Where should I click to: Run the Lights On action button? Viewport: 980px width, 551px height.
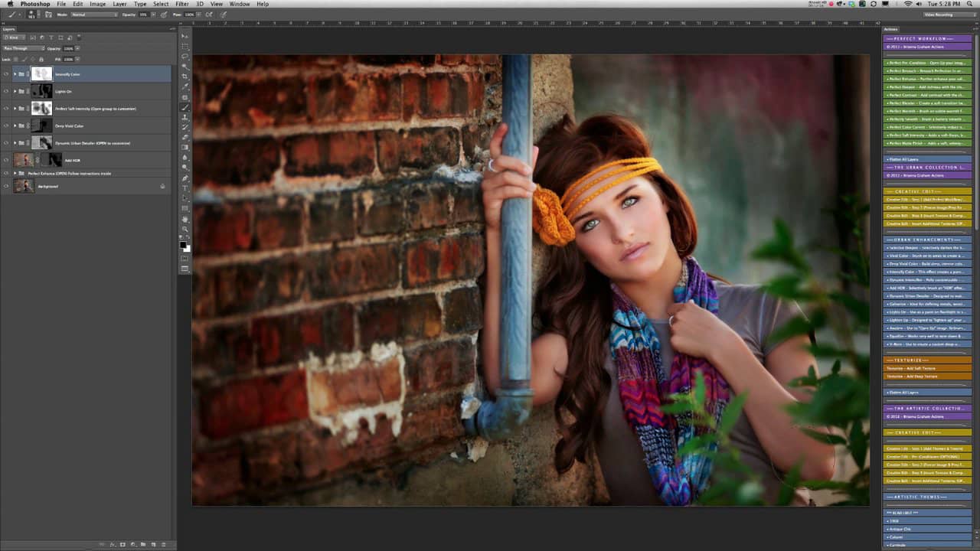[x=928, y=311]
